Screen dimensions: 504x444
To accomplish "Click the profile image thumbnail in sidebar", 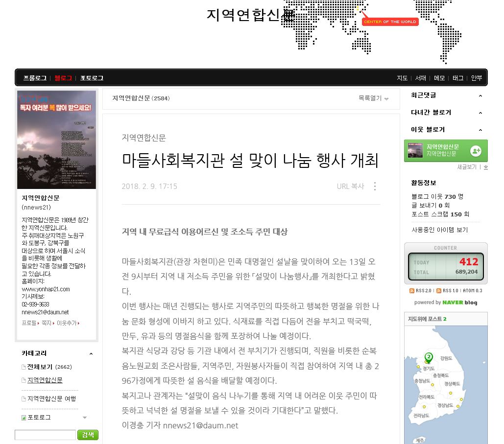I will 56,140.
